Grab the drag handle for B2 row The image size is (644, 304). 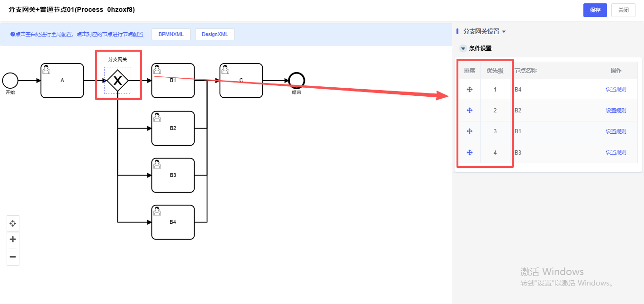[470, 111]
